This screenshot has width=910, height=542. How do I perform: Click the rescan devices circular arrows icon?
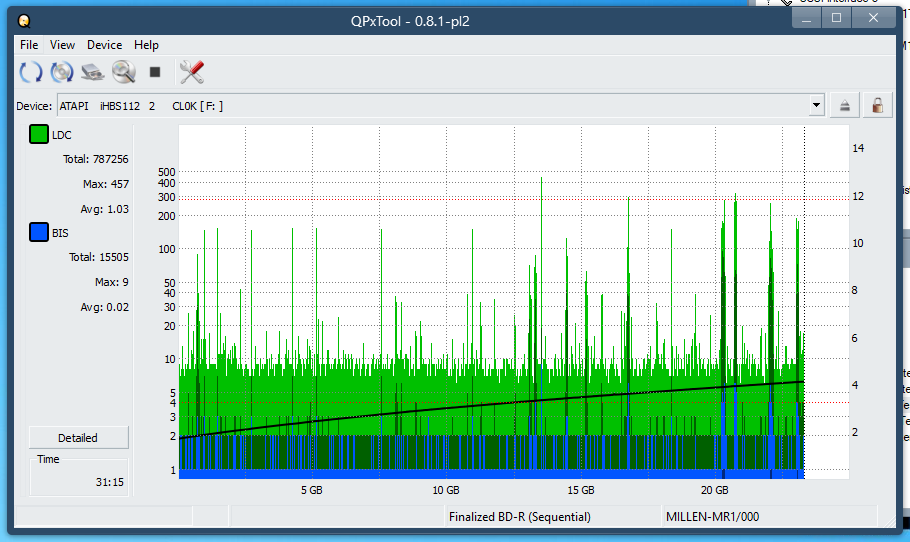pos(31,72)
